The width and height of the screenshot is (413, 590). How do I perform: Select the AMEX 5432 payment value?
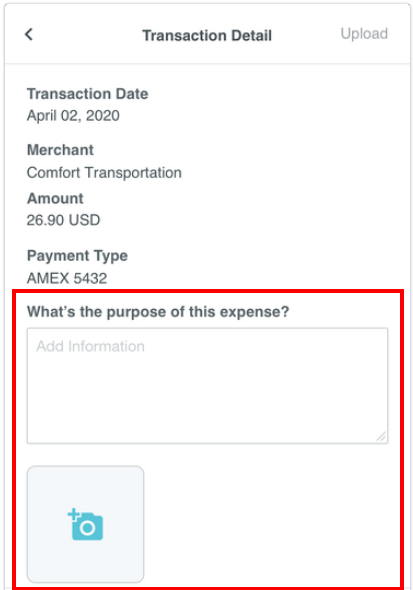coord(67,278)
